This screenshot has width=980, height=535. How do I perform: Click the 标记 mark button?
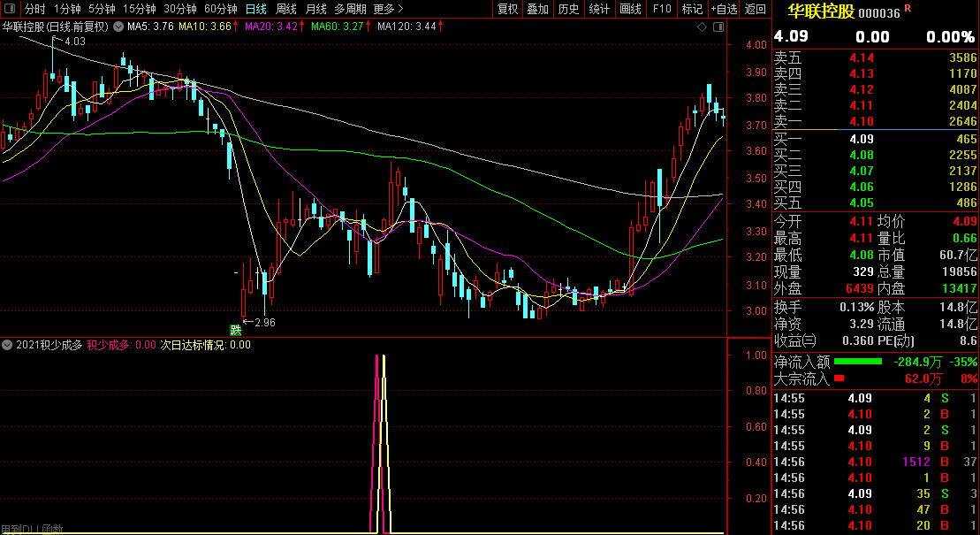pos(692,9)
